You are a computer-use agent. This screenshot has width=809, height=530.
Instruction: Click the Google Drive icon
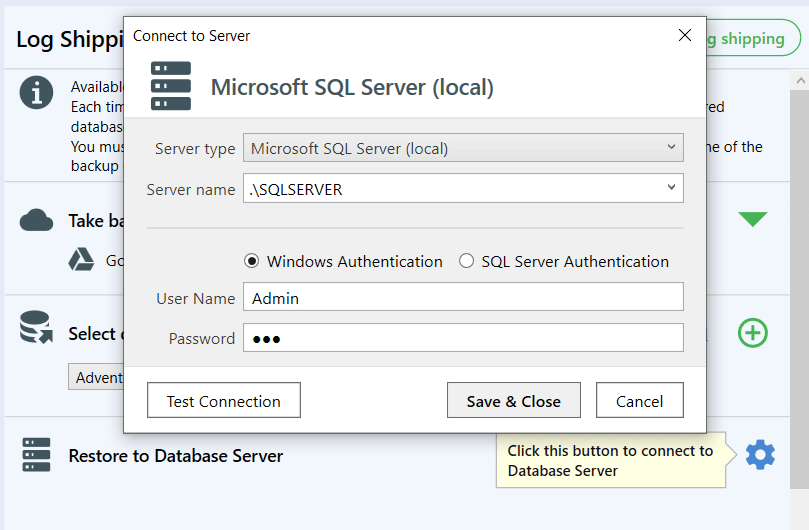[x=82, y=260]
